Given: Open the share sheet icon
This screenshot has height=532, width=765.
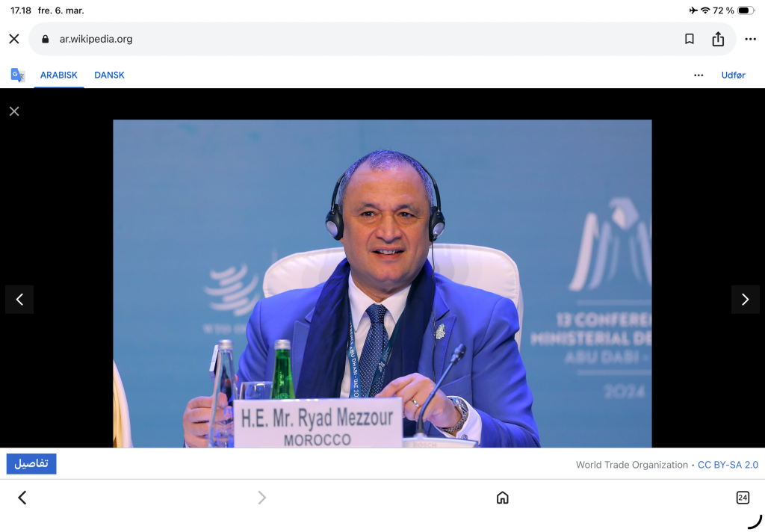Looking at the screenshot, I should pos(718,39).
